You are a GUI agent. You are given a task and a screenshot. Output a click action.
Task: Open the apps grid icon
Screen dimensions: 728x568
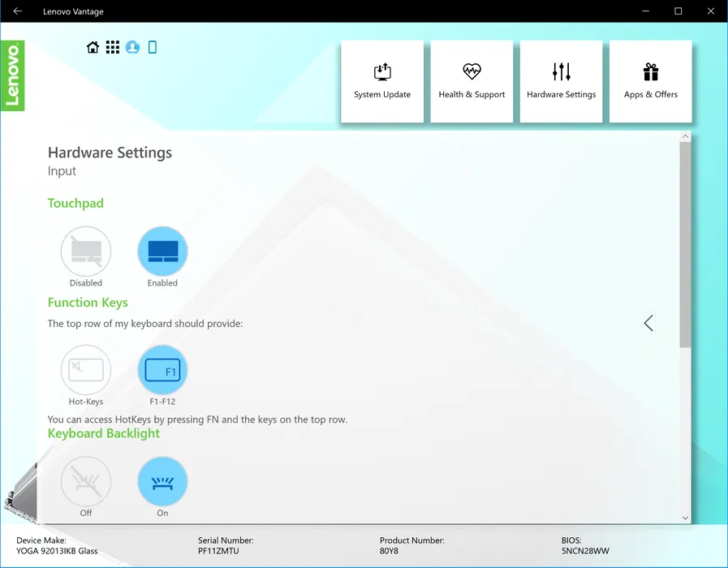click(112, 47)
